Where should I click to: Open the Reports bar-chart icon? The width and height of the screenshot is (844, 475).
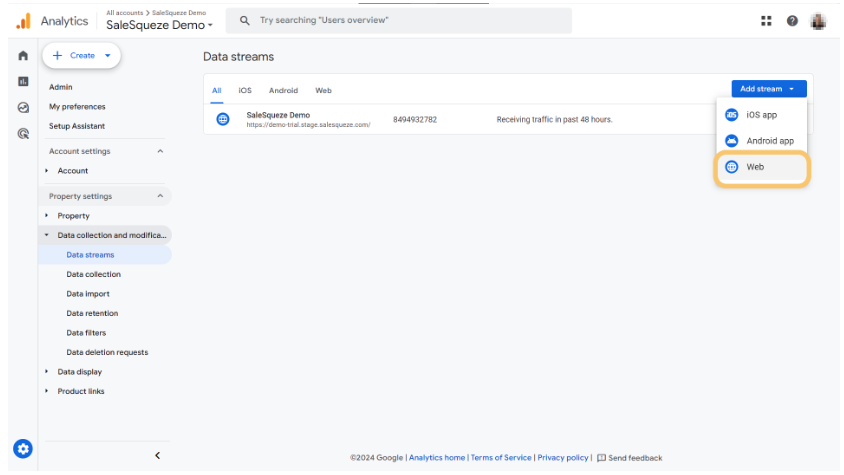(23, 81)
